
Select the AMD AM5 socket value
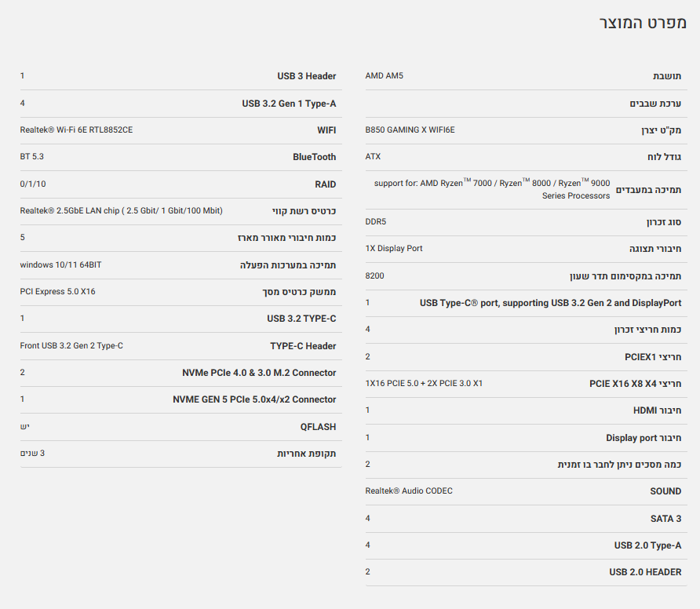coord(384,76)
